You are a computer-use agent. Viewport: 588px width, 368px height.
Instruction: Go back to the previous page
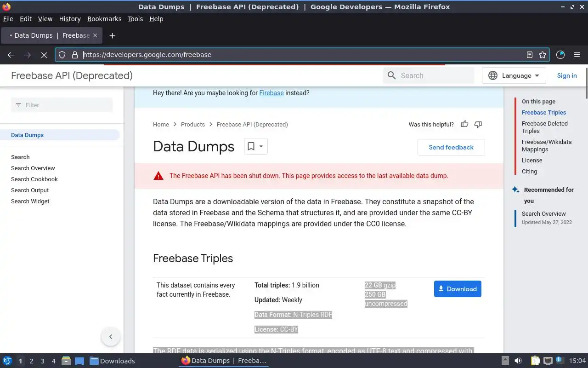(x=11, y=55)
